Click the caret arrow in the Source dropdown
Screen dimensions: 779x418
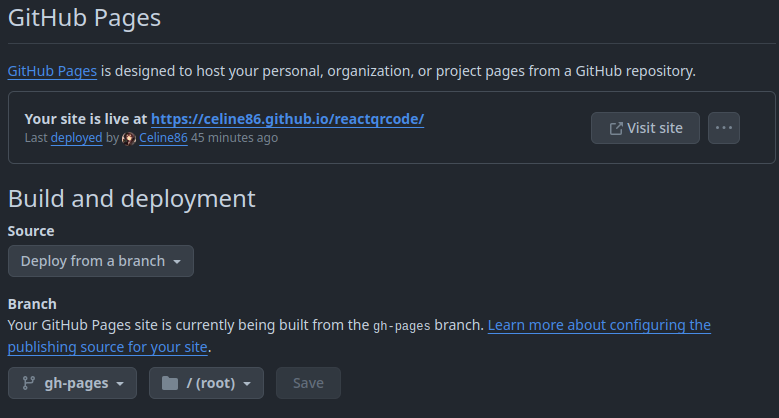pos(177,262)
